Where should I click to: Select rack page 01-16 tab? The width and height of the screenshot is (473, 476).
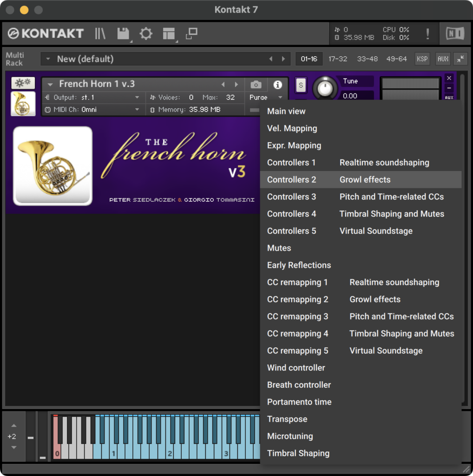(309, 59)
